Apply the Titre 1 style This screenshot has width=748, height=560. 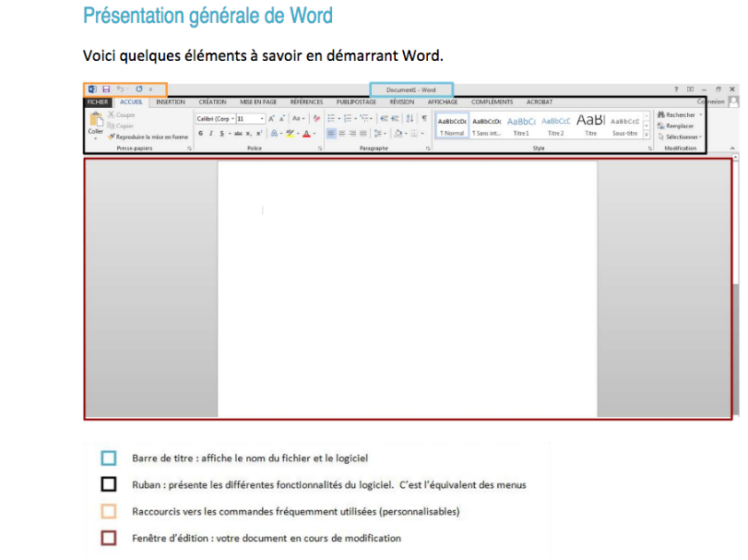(x=521, y=125)
